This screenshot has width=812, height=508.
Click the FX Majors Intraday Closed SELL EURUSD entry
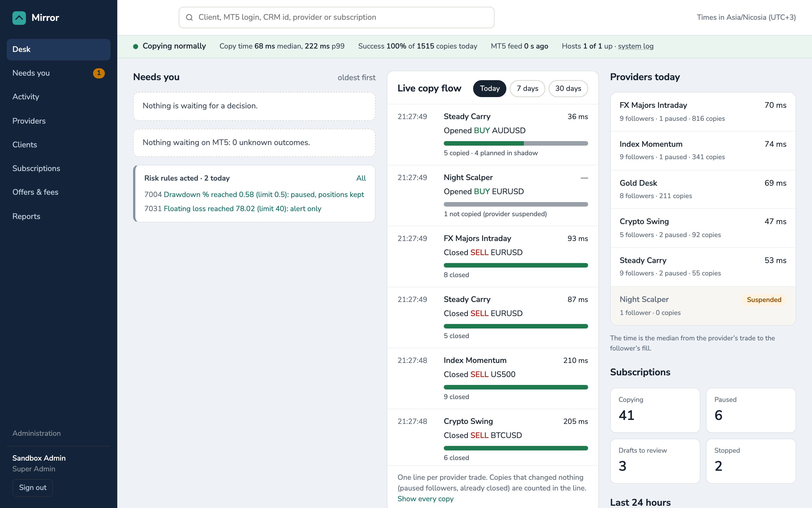click(x=493, y=257)
